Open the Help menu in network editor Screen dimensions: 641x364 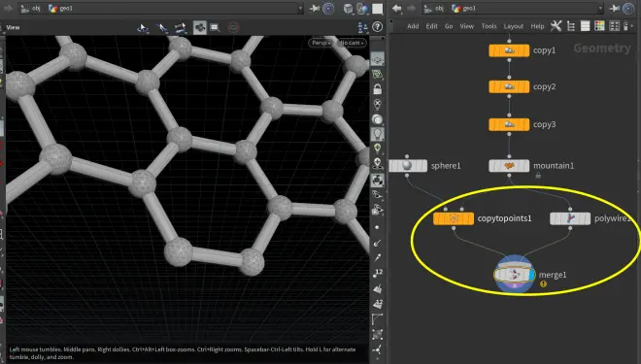click(x=538, y=26)
